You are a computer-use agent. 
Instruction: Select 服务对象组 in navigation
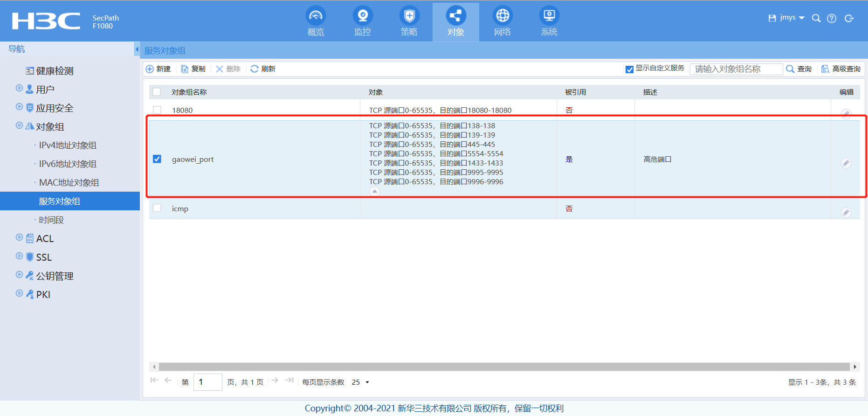point(70,201)
